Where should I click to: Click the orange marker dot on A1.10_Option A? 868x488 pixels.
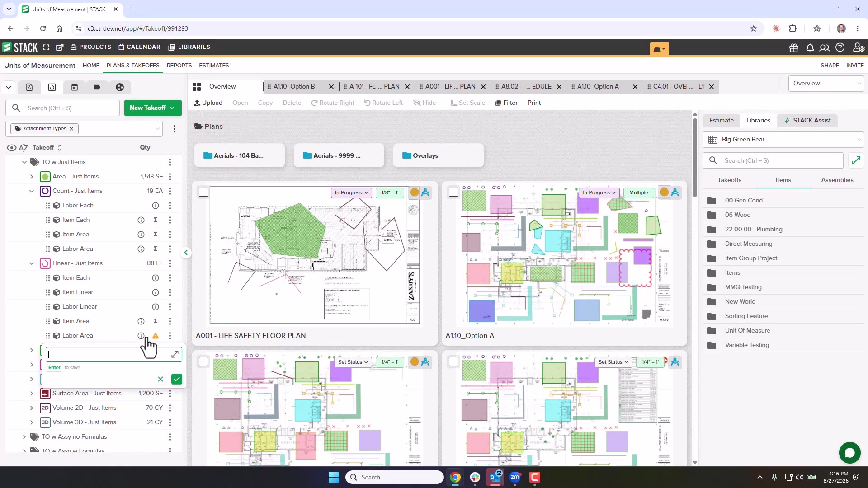click(664, 192)
